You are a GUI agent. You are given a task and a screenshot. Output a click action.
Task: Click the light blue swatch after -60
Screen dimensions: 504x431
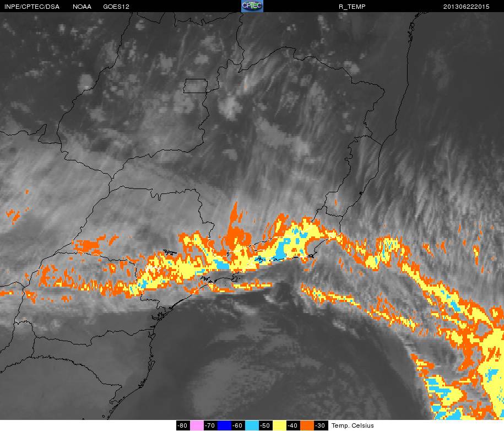[252, 425]
